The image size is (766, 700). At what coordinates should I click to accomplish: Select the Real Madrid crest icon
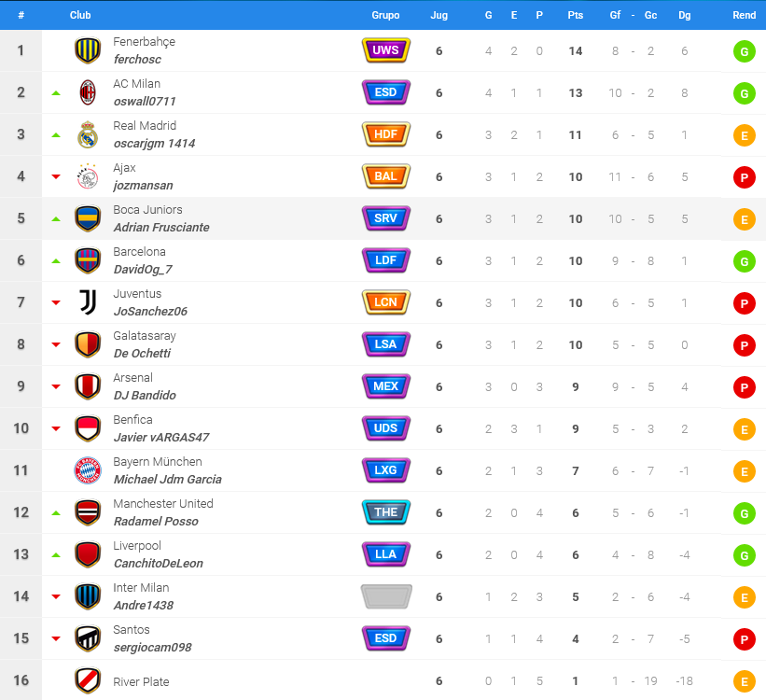(x=88, y=134)
